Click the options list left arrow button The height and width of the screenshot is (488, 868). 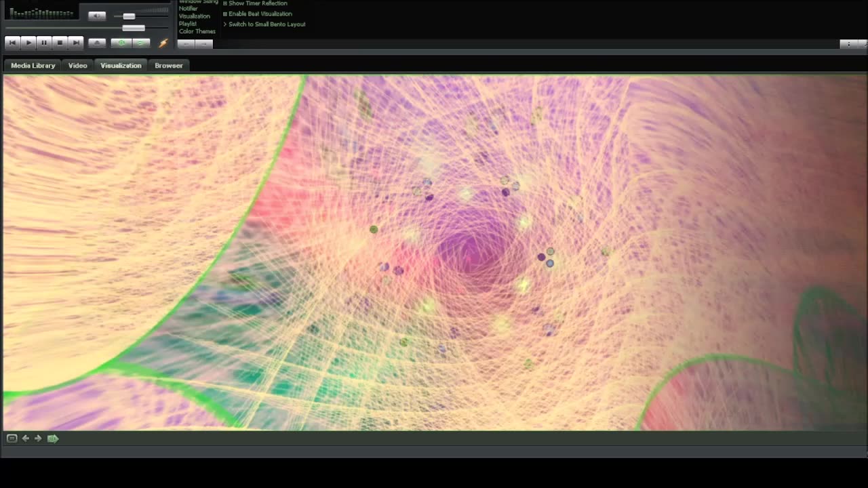(x=186, y=44)
